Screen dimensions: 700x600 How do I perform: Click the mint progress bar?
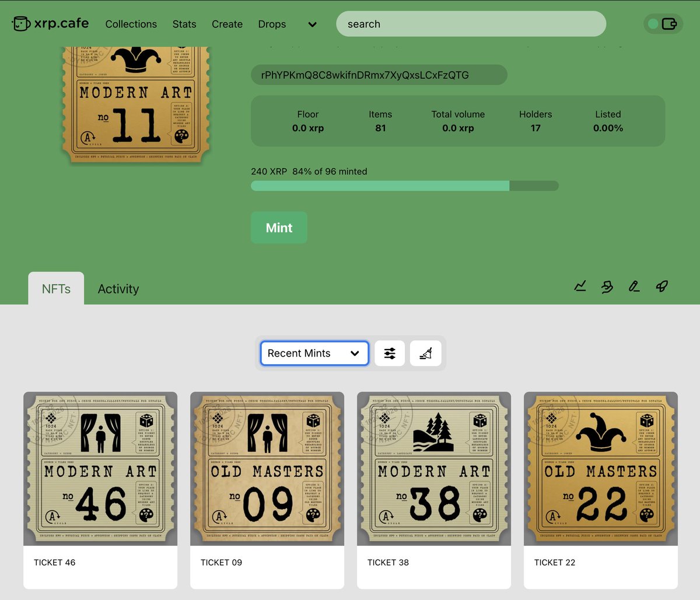coord(405,186)
